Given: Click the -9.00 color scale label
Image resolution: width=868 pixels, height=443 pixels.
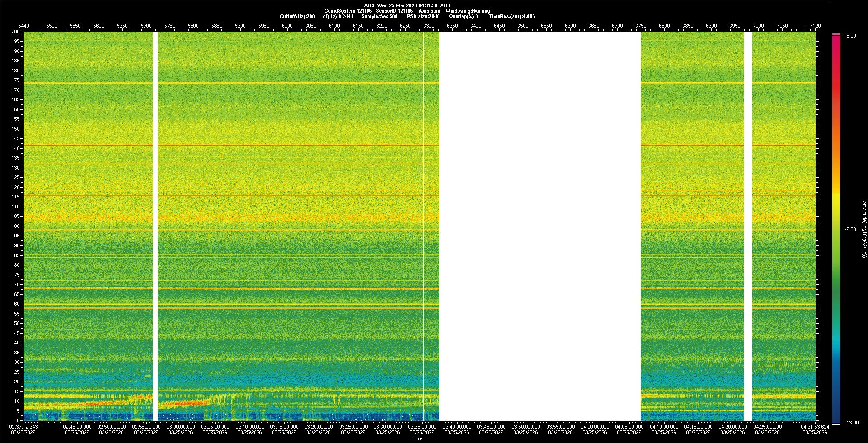Looking at the screenshot, I should (x=850, y=230).
